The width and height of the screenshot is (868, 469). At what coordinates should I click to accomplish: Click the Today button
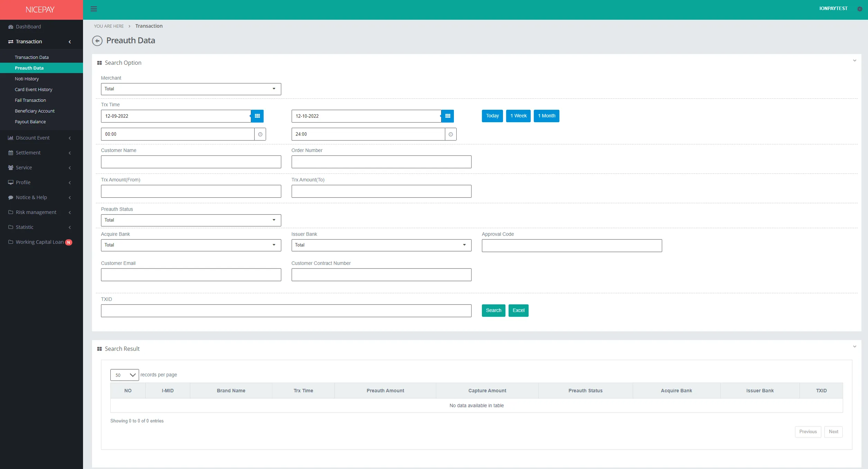point(492,116)
